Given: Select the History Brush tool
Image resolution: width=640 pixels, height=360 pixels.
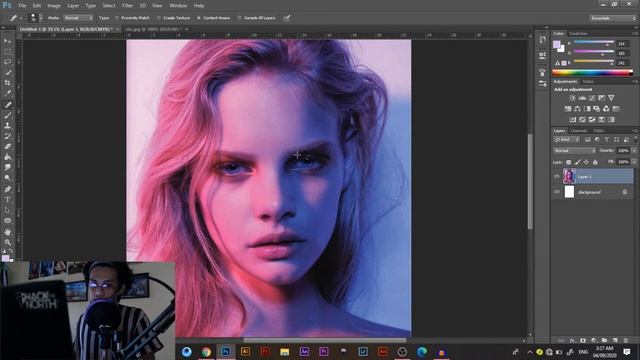Looking at the screenshot, I should pos(7,137).
